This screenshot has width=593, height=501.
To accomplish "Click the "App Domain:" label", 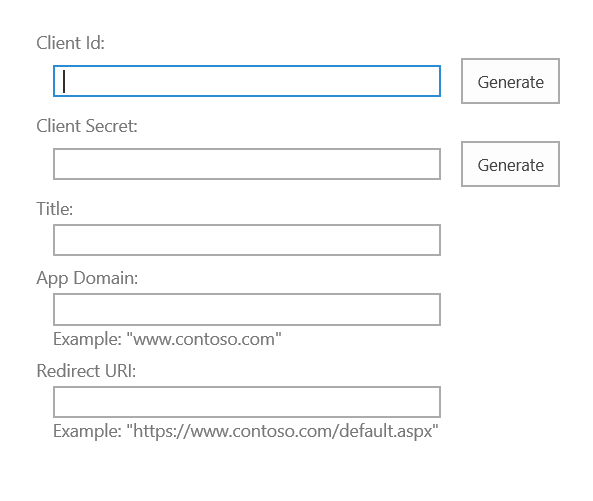I will tap(87, 278).
